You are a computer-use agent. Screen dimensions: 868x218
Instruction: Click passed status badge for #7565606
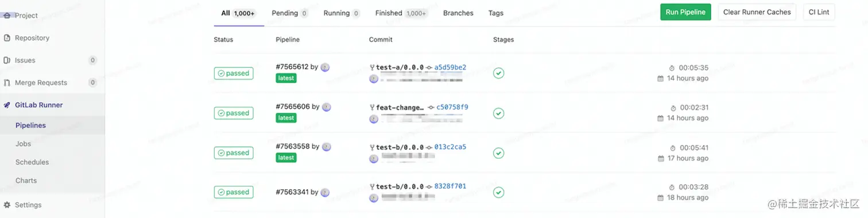234,113
